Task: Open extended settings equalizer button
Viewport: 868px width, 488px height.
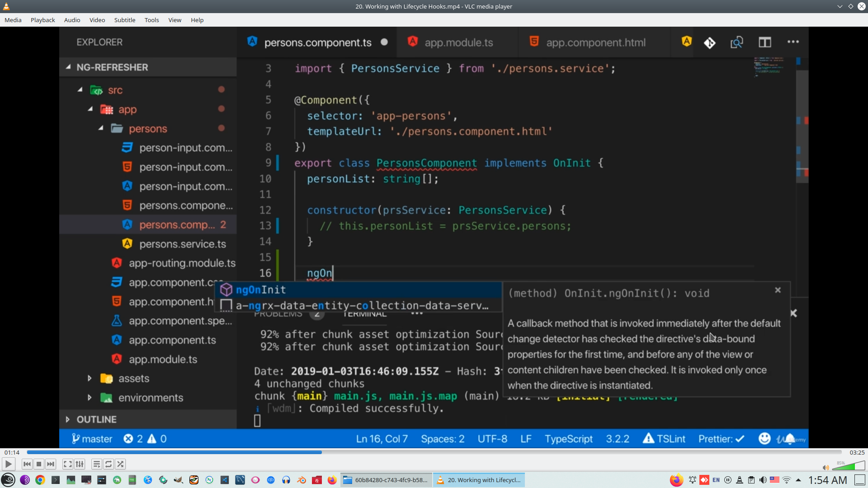Action: click(80, 464)
